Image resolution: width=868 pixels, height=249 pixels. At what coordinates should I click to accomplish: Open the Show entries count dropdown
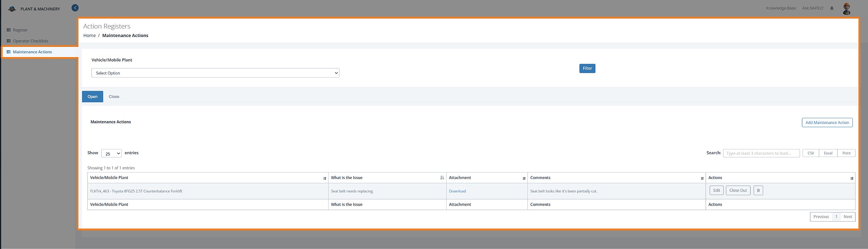pos(111,153)
